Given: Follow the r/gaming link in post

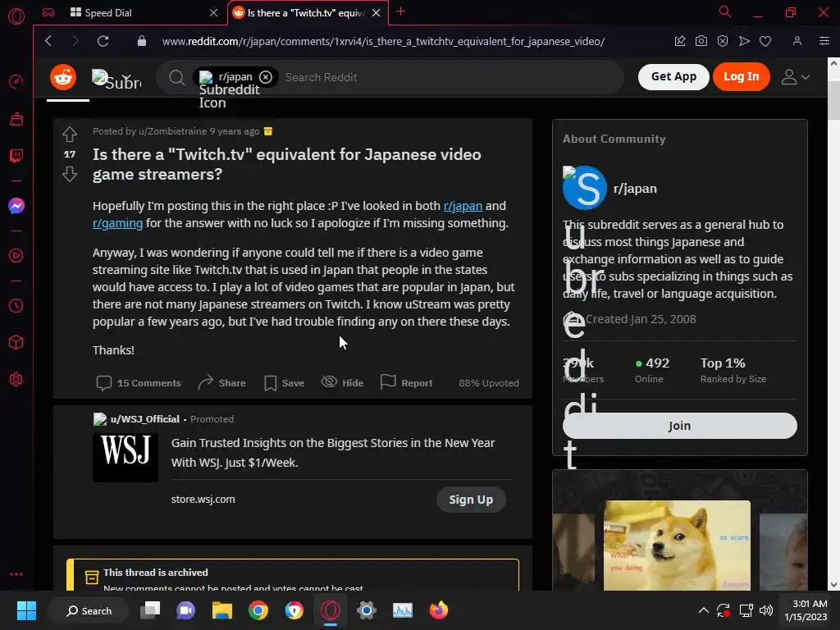Looking at the screenshot, I should (x=117, y=223).
